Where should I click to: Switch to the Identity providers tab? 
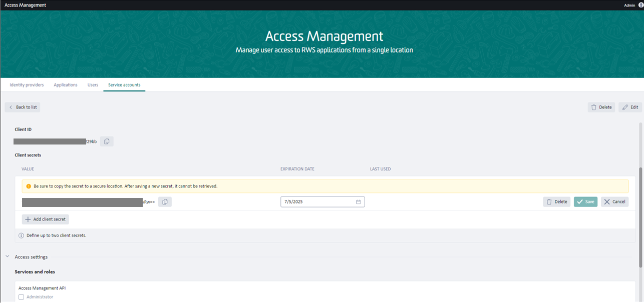coord(26,84)
